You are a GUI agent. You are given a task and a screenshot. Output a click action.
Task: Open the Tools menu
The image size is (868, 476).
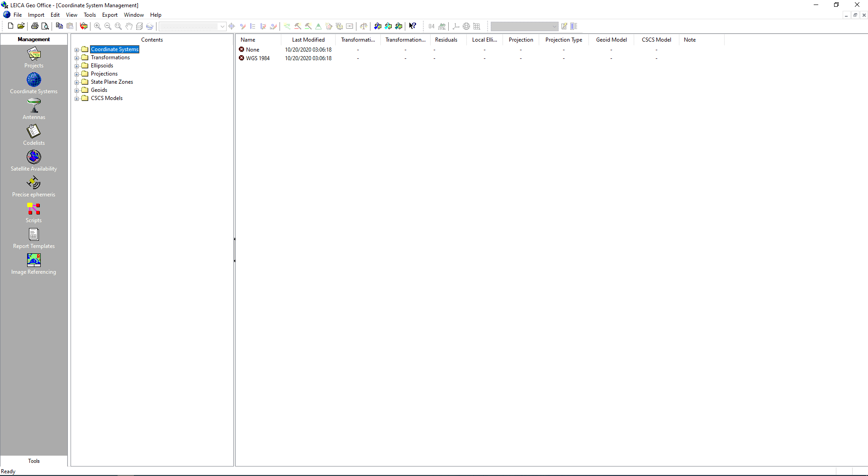click(90, 14)
